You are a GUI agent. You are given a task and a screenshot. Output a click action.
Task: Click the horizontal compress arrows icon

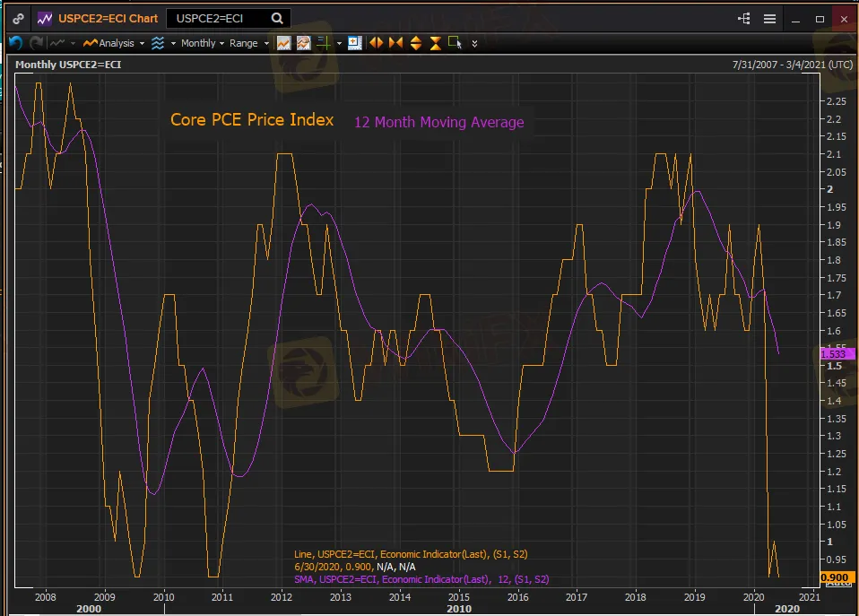(395, 43)
